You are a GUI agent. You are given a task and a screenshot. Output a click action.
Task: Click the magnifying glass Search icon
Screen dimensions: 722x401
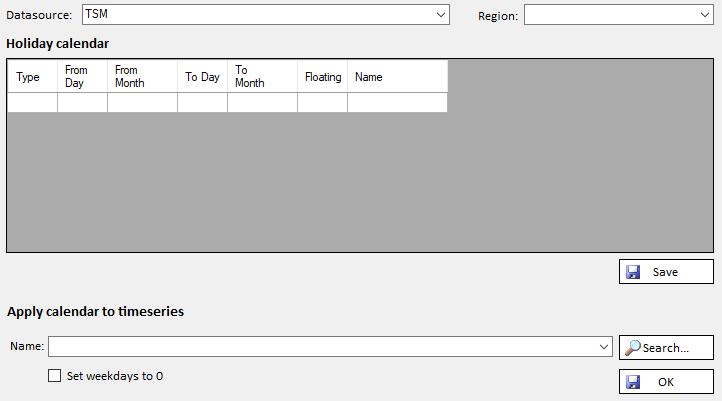click(x=633, y=348)
